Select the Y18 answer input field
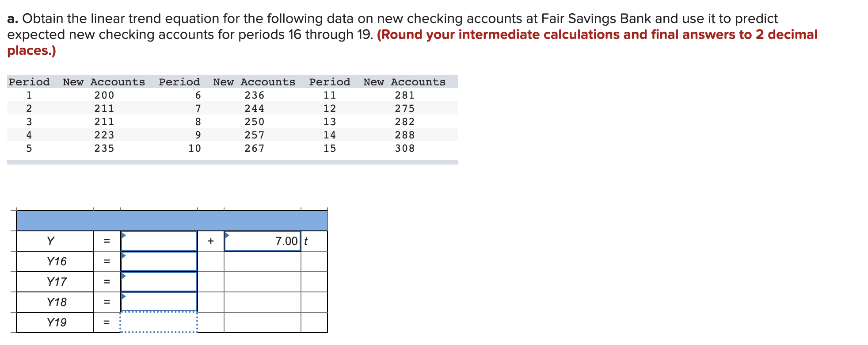 [159, 302]
